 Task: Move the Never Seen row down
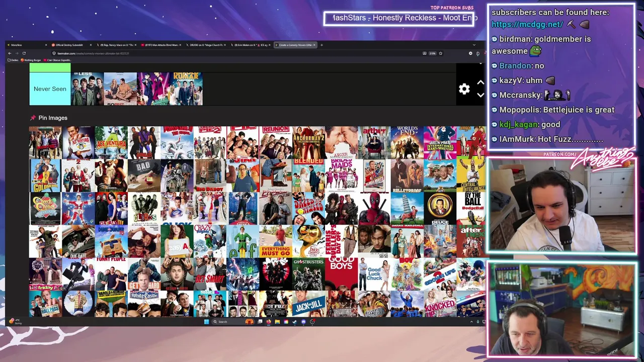[480, 95]
